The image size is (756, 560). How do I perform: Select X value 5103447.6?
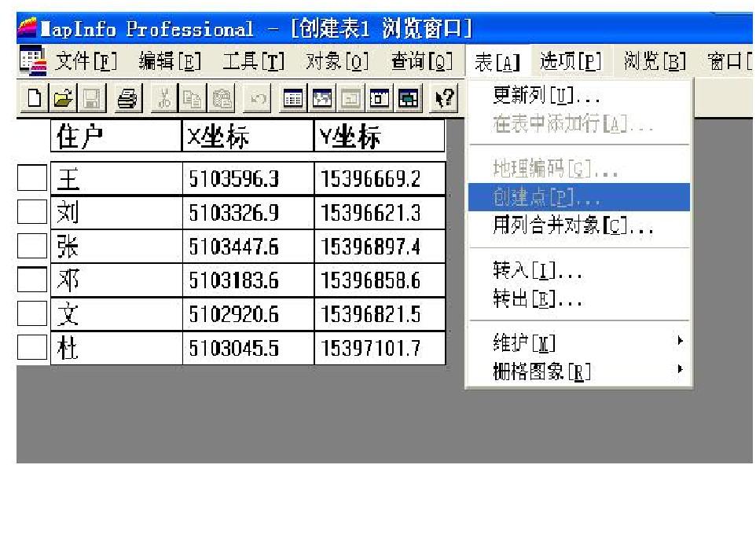pyautogui.click(x=248, y=247)
